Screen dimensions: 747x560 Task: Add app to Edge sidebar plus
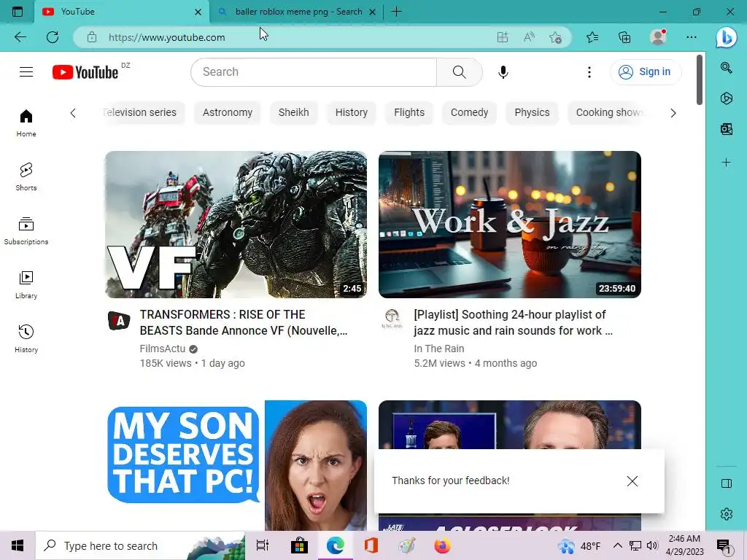click(726, 163)
